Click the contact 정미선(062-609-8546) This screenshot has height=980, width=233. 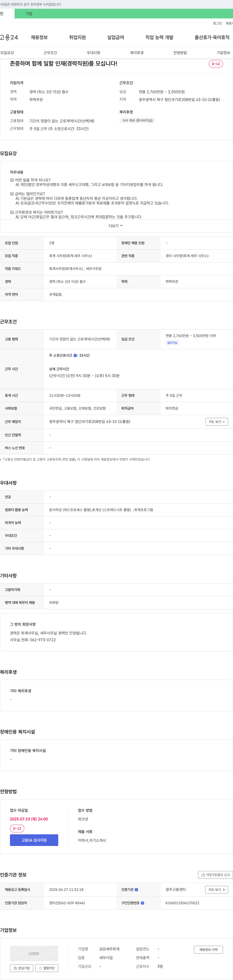click(67, 903)
